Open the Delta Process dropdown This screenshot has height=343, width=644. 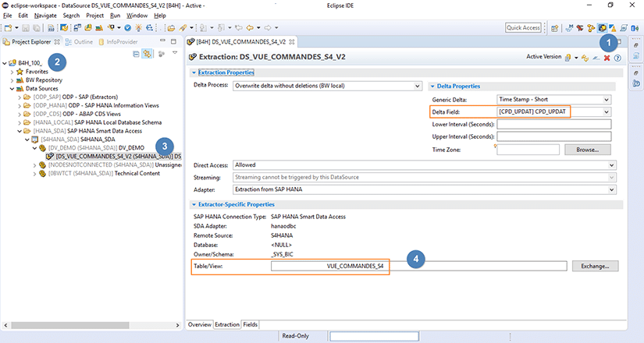417,87
